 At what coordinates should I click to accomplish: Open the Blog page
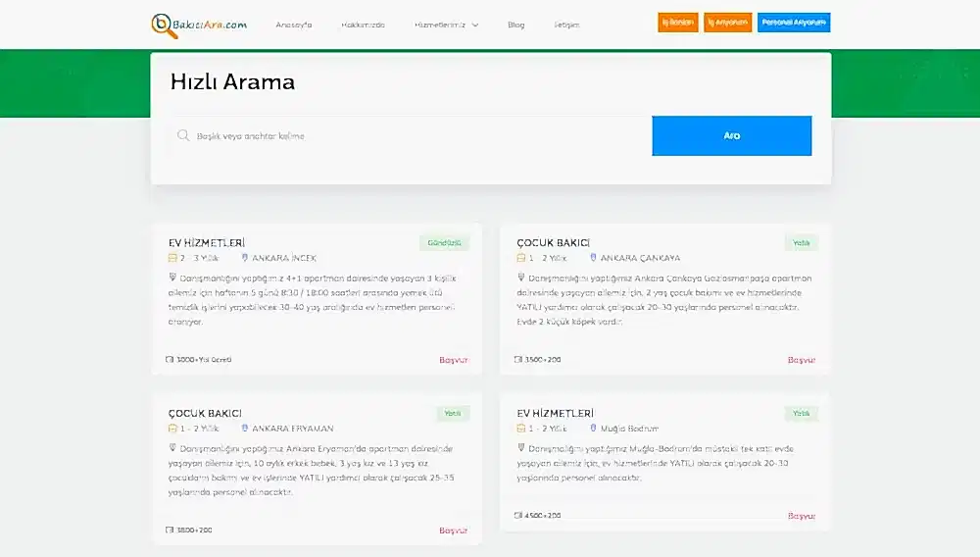[516, 25]
